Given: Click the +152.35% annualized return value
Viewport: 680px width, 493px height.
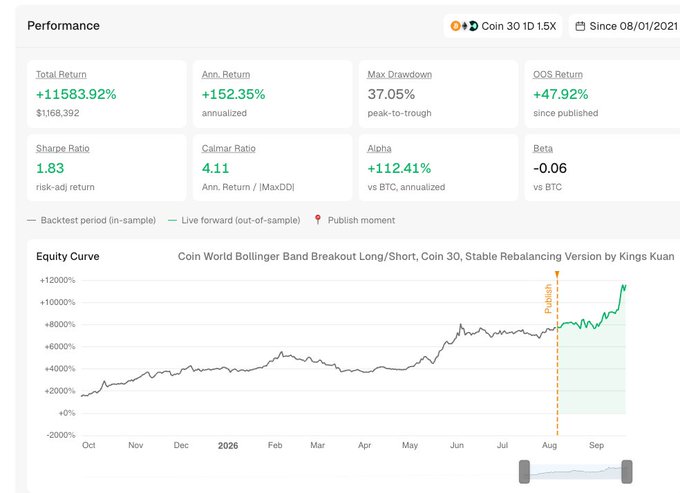Looking at the screenshot, I should click(233, 94).
